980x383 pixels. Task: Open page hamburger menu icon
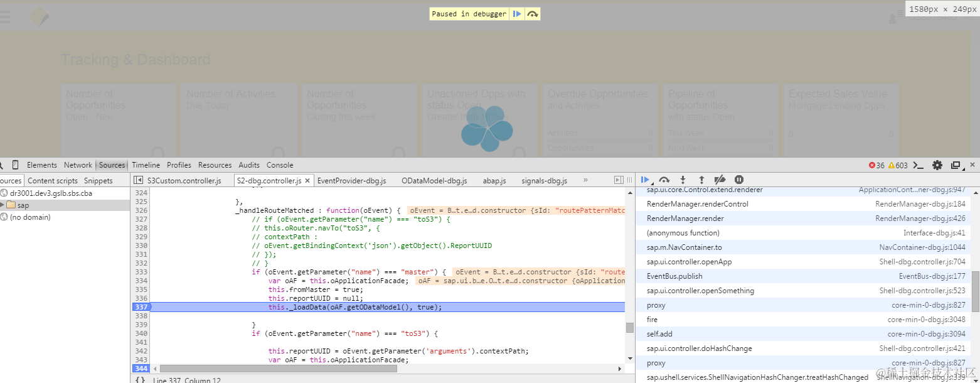point(4,17)
